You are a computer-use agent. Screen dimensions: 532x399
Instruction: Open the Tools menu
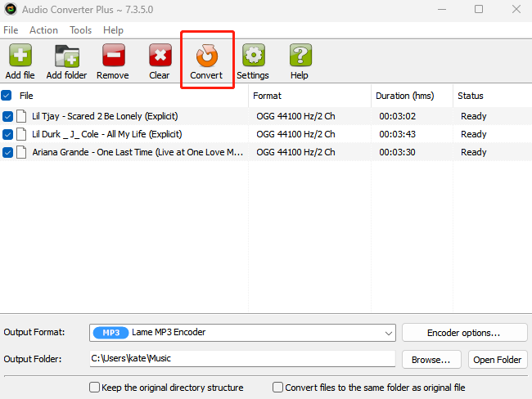[x=81, y=30]
